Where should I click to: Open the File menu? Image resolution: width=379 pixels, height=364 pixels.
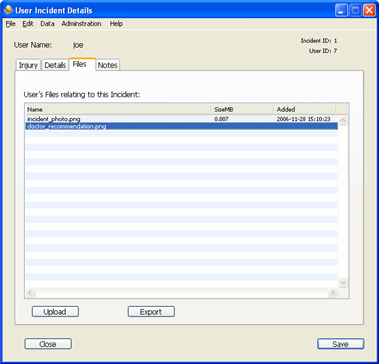[x=11, y=24]
